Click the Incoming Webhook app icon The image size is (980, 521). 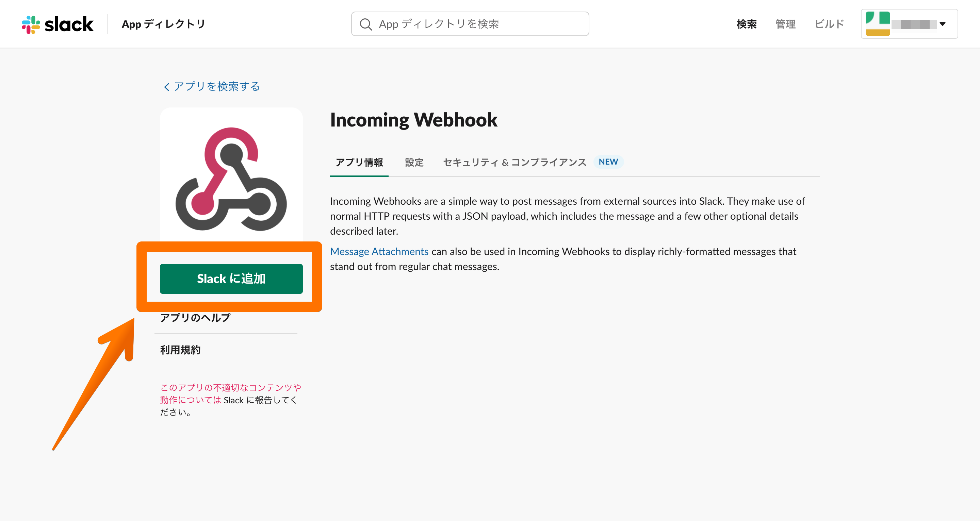(x=231, y=179)
